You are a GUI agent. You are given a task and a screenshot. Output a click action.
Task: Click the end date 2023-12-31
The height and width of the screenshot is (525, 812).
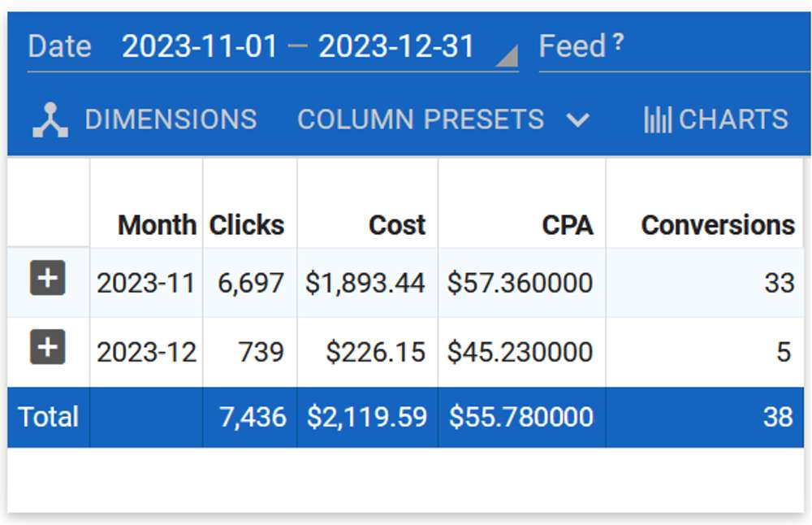click(396, 47)
